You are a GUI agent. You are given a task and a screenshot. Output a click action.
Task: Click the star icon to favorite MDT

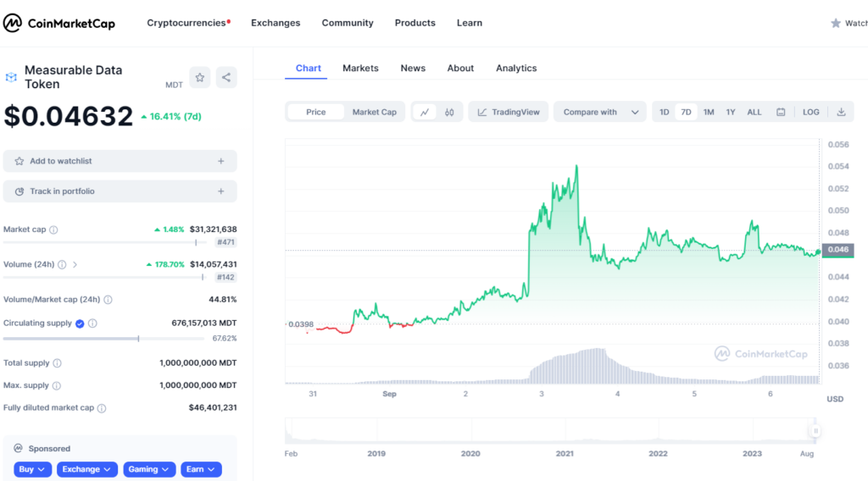[200, 77]
